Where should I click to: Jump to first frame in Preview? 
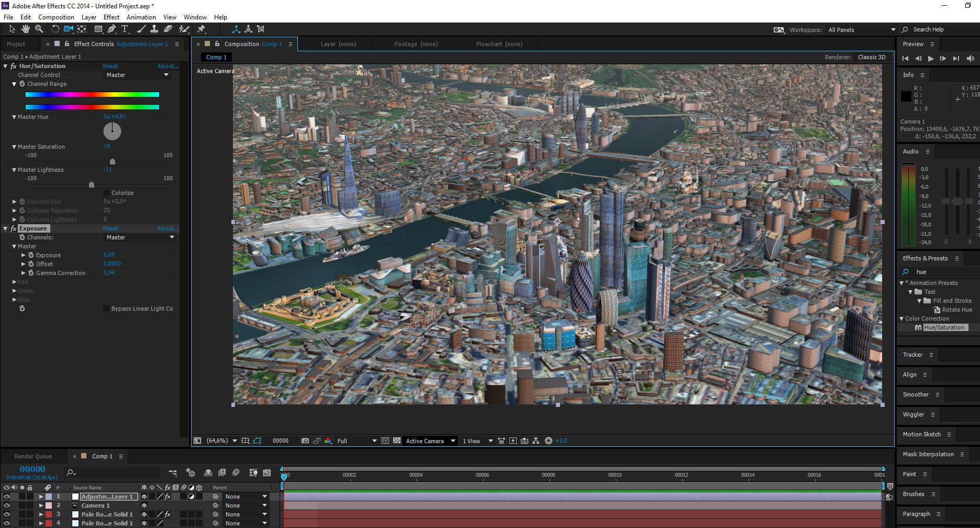coord(905,59)
